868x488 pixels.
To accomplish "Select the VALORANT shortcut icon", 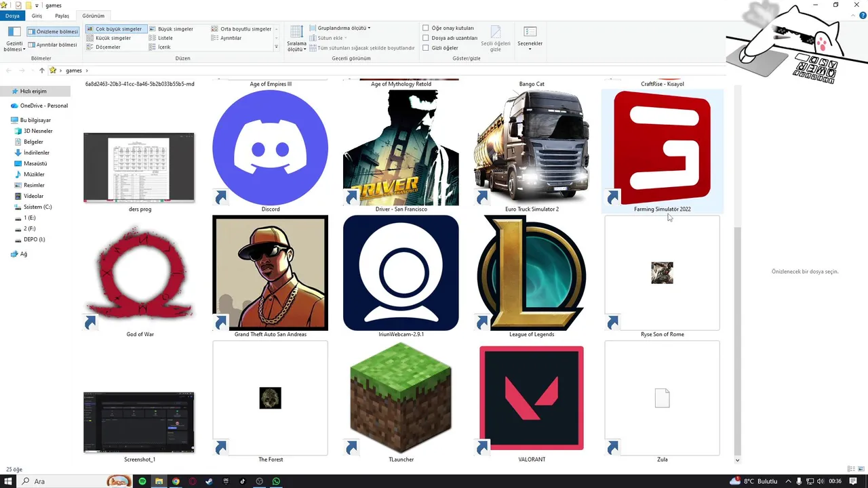I will pos(532,399).
